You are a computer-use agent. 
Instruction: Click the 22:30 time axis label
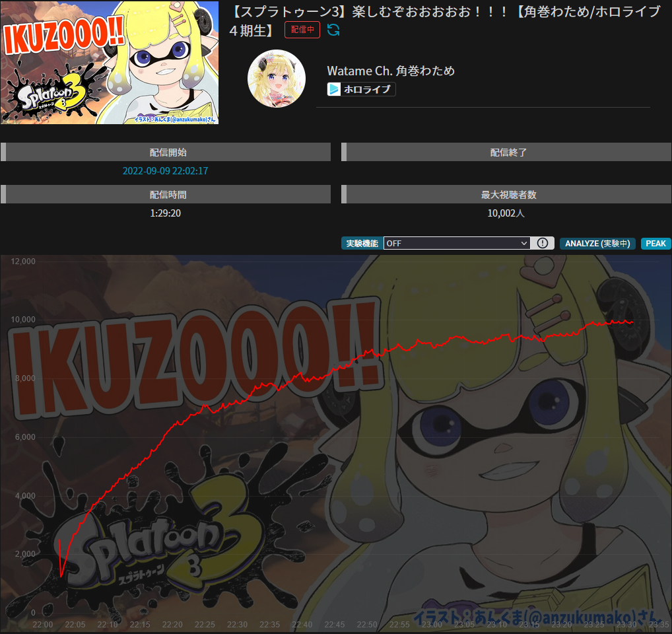pos(237,625)
